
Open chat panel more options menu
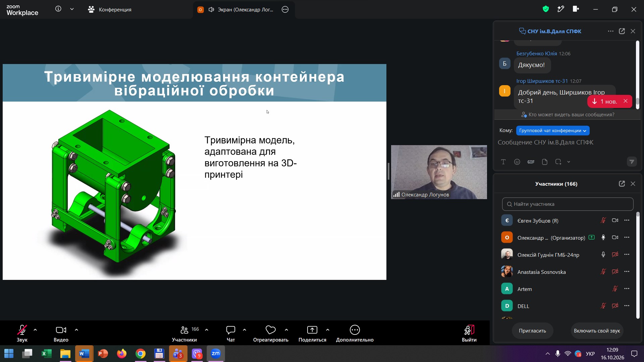click(610, 31)
